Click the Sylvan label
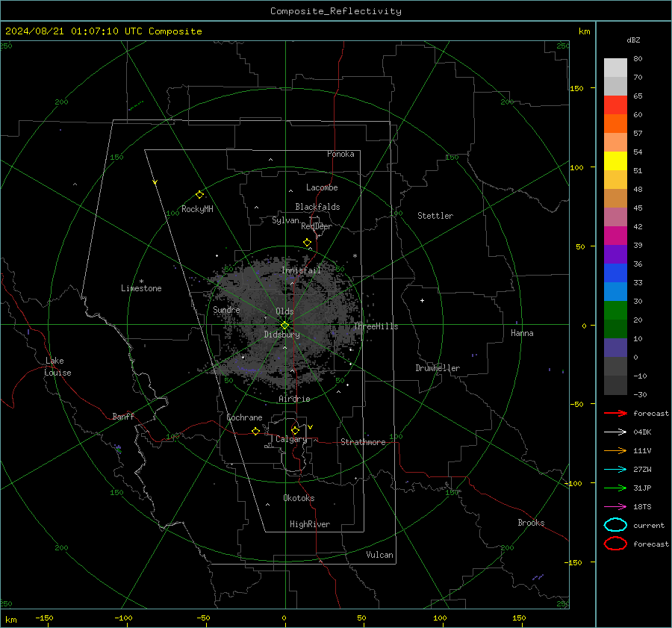 [x=285, y=220]
